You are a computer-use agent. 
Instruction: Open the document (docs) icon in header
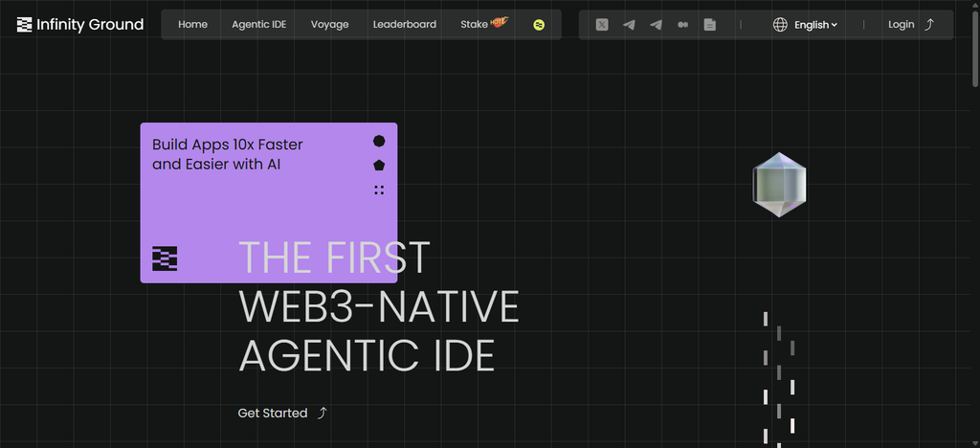[709, 25]
